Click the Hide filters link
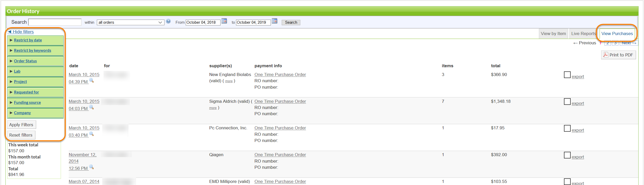 (23, 32)
